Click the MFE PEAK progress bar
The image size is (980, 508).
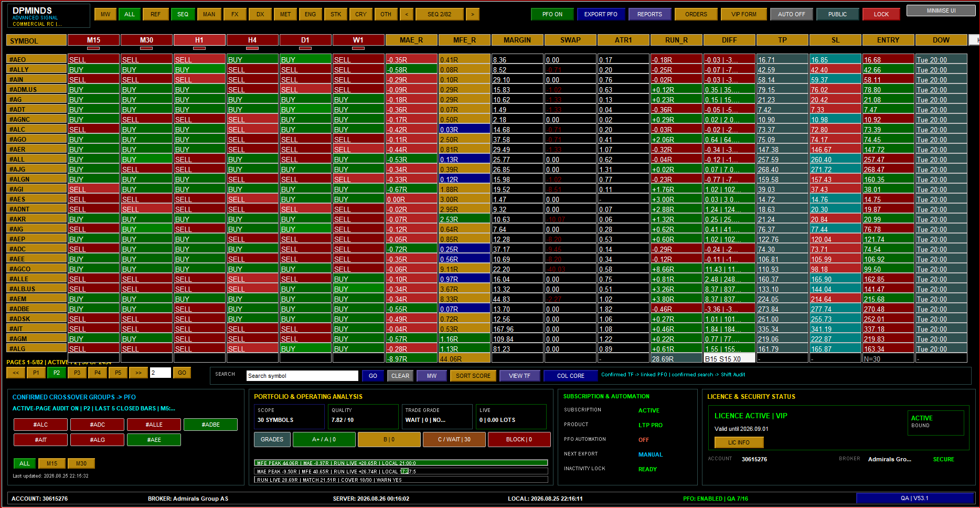[x=401, y=463]
